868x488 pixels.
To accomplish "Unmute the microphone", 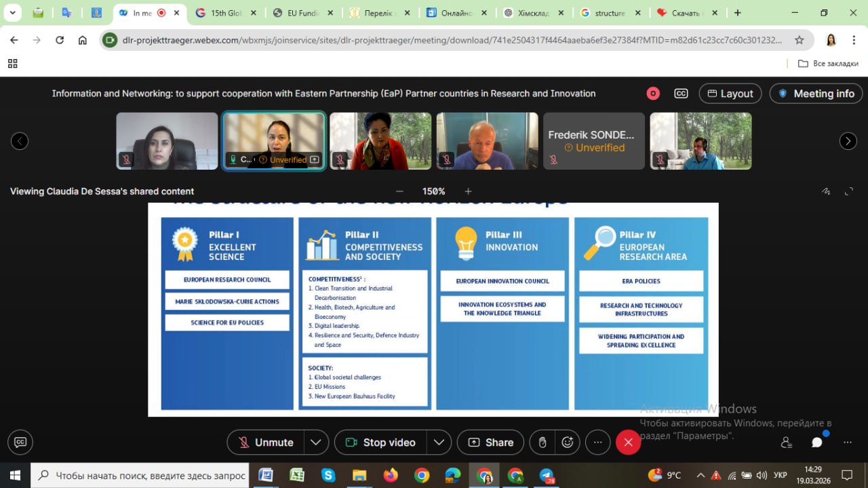I will (x=266, y=443).
